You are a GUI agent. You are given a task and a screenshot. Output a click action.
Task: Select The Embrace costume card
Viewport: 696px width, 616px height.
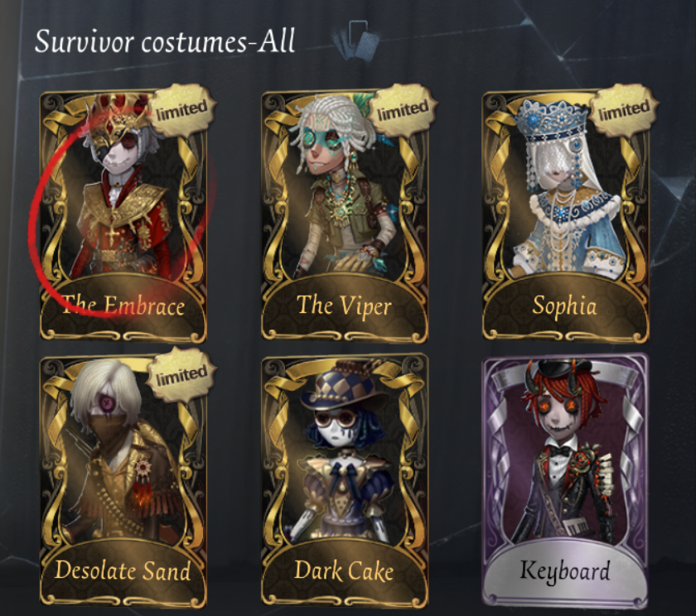coord(123,216)
